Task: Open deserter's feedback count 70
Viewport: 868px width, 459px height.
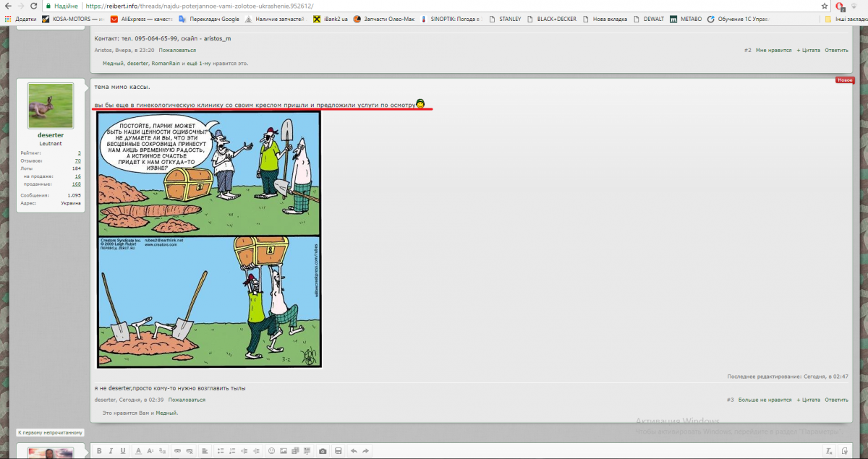Action: (x=77, y=160)
